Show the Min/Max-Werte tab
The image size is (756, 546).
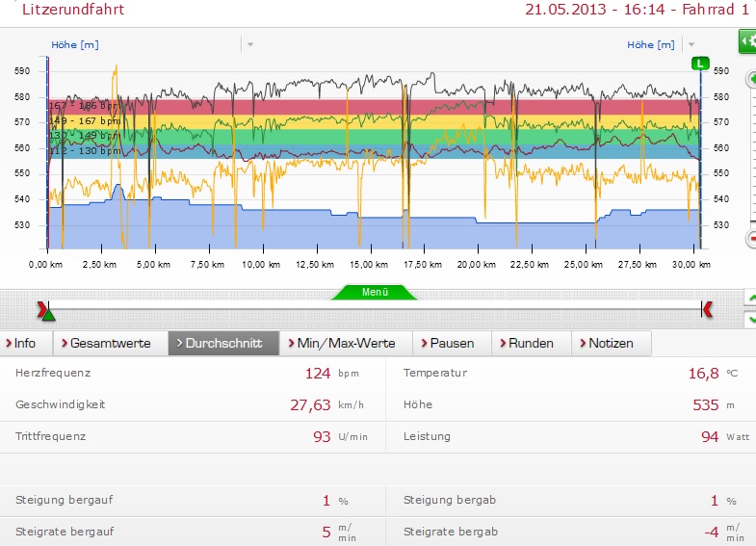[346, 343]
